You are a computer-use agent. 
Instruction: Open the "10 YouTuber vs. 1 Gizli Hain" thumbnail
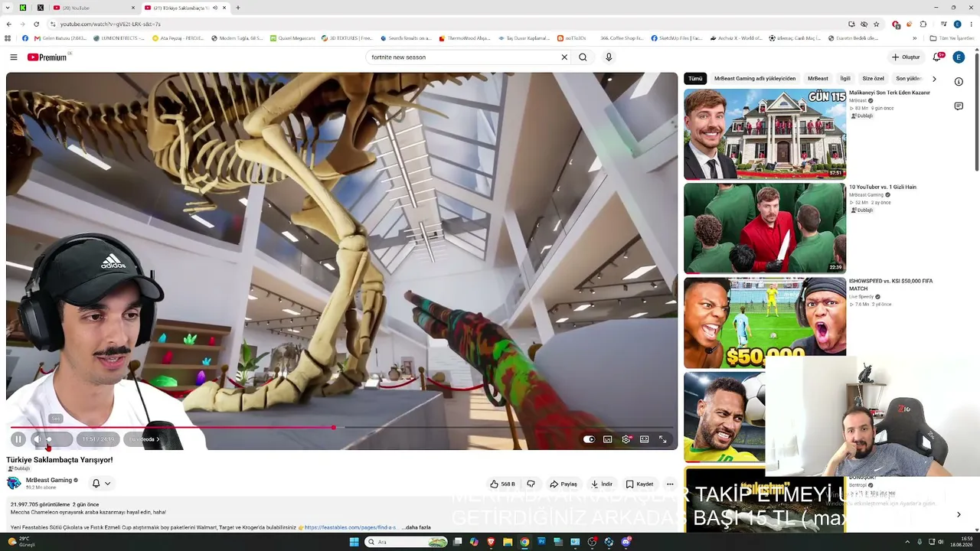tap(765, 228)
